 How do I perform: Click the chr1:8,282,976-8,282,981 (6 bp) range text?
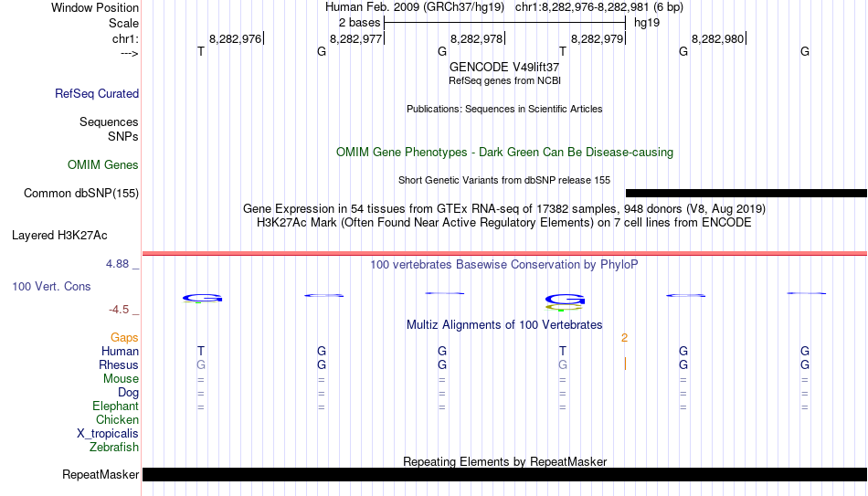pos(599,7)
